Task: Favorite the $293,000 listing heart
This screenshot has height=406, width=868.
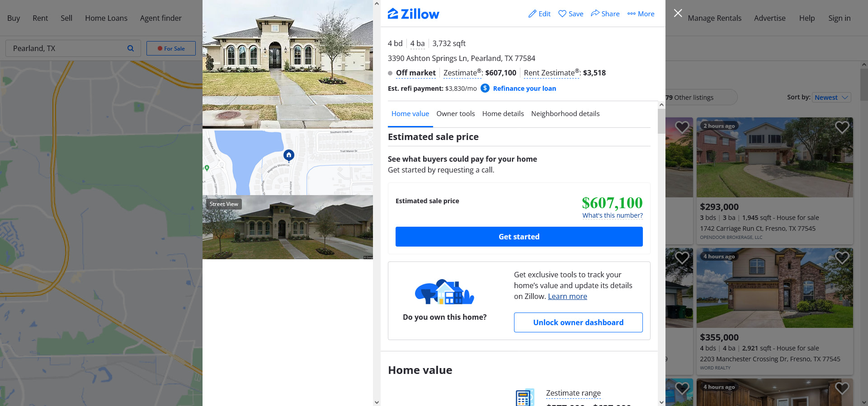Action: point(842,127)
